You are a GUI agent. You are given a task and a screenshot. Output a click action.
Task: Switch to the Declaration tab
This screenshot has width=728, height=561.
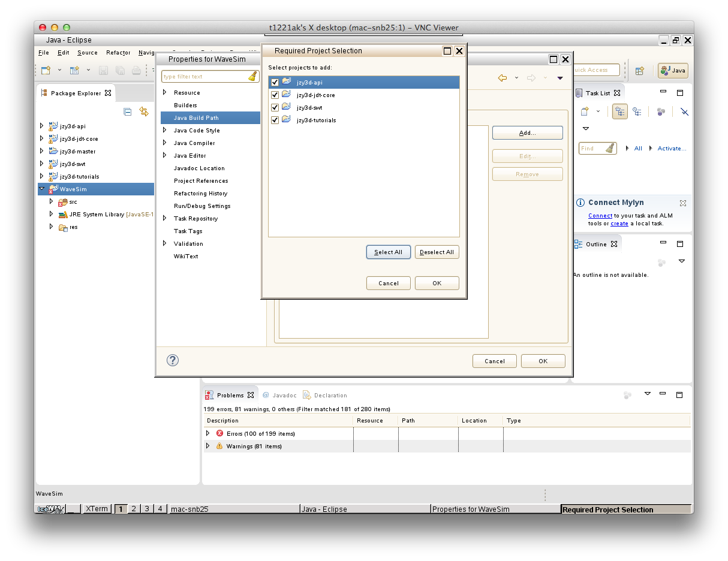tap(325, 395)
